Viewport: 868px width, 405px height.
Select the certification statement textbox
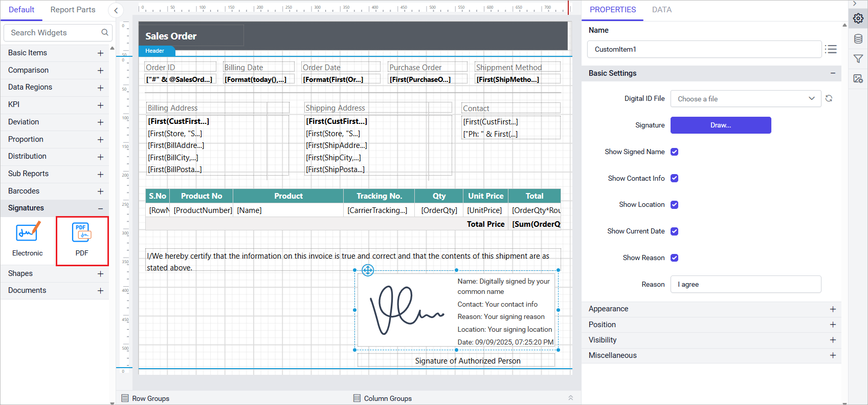(353, 260)
